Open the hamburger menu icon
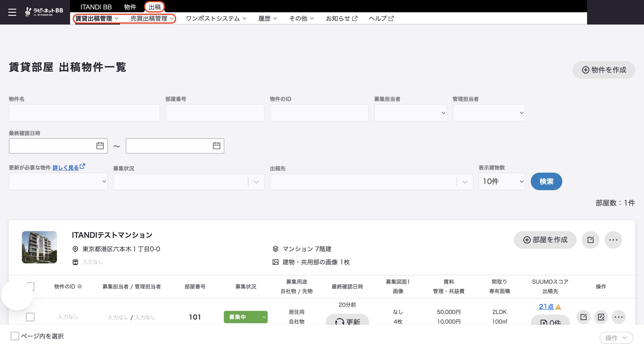The image size is (644, 351). pos(12,12)
